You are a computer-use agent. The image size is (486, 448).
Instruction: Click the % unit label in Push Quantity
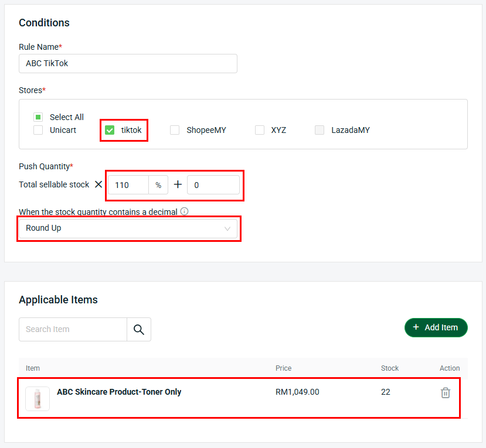(x=158, y=185)
